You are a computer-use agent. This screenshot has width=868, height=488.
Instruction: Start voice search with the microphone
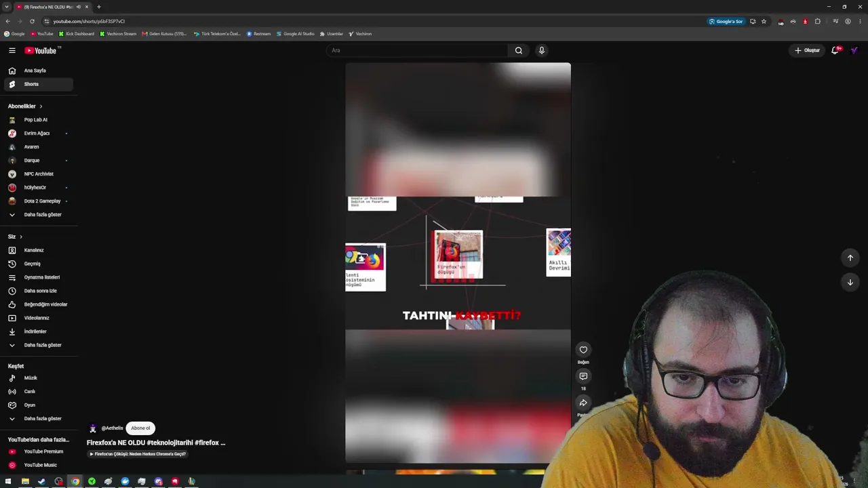542,50
